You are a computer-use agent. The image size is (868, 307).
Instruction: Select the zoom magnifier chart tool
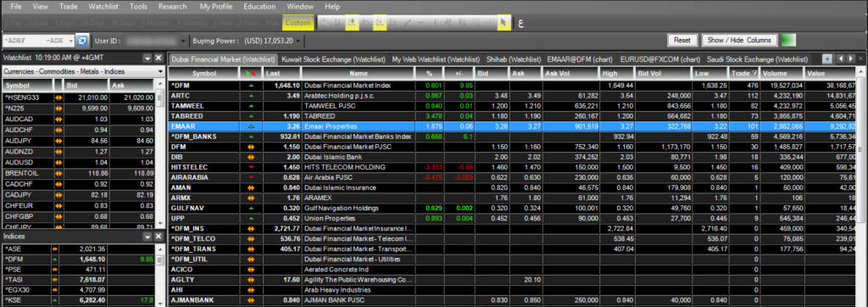pyautogui.click(x=325, y=22)
